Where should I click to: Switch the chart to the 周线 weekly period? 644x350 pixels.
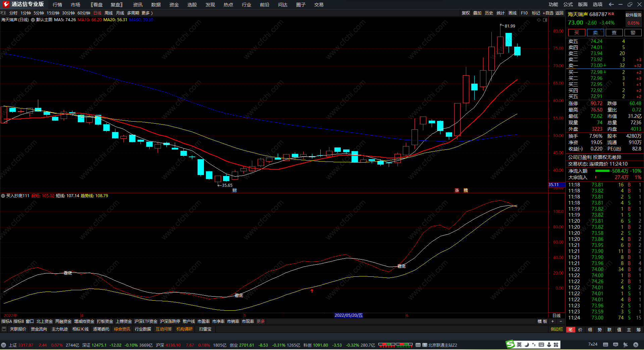point(109,13)
